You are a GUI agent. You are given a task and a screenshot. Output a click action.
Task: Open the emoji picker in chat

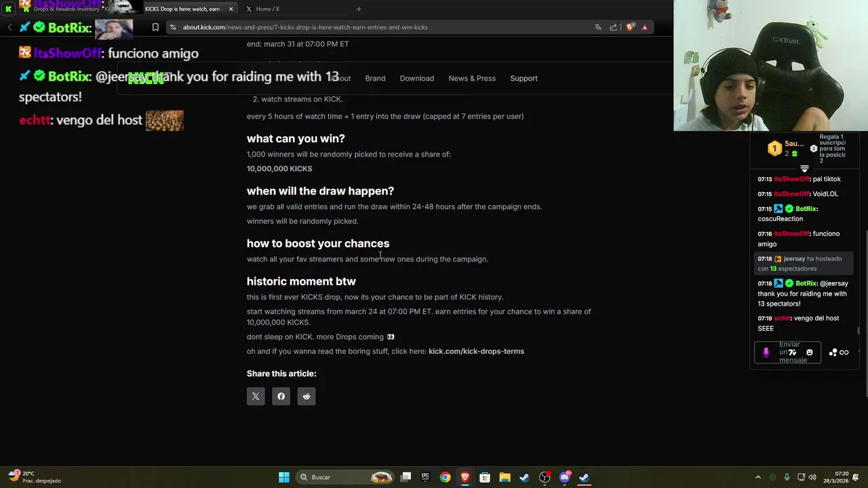point(809,352)
